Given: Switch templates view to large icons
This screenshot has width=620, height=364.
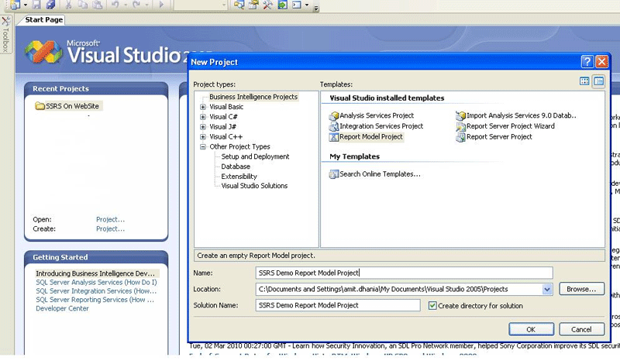Looking at the screenshot, I should coord(585,81).
